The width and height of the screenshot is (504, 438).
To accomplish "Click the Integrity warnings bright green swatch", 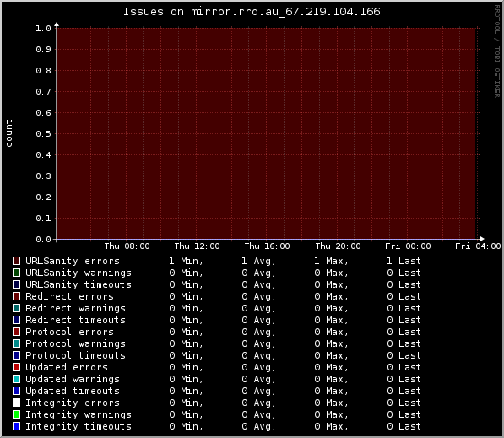I will pos(16,414).
